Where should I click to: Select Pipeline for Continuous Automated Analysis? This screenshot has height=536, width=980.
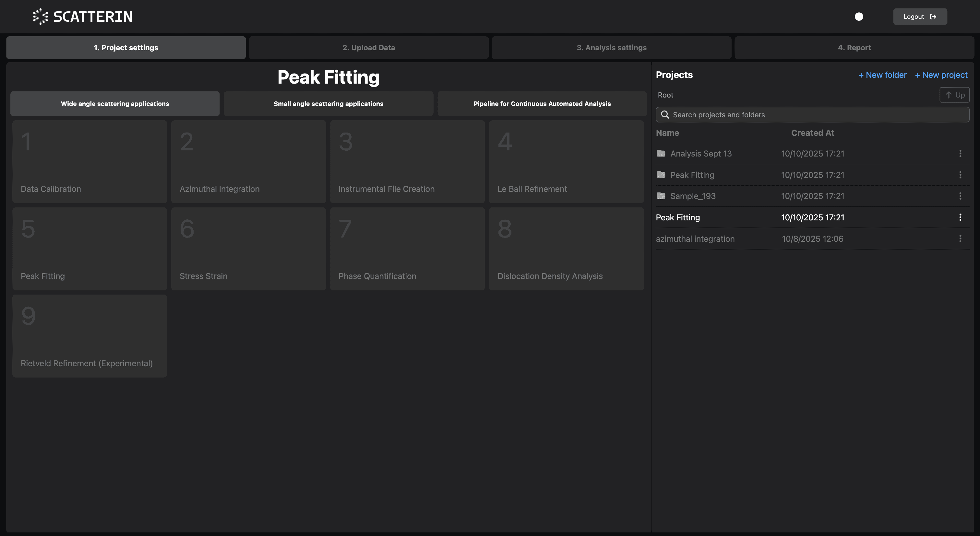[542, 103]
